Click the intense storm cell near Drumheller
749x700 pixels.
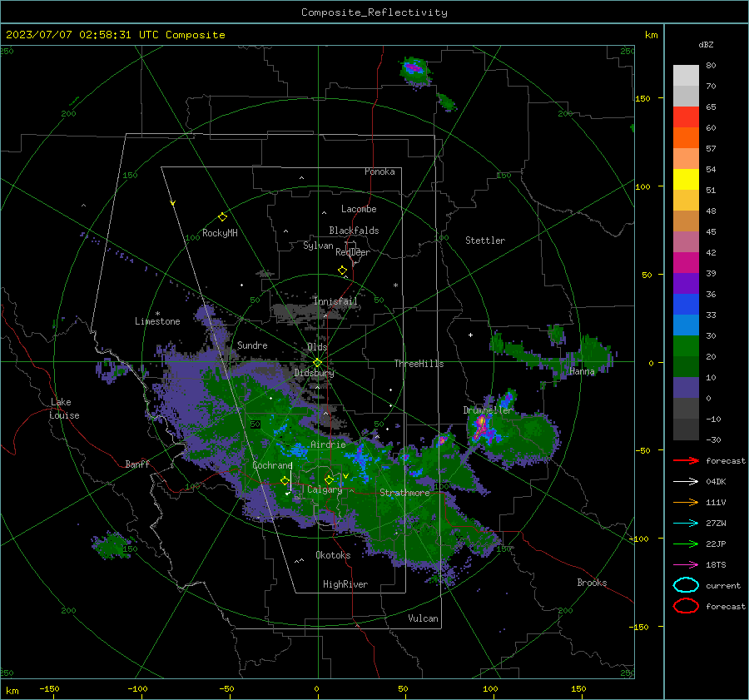click(483, 427)
